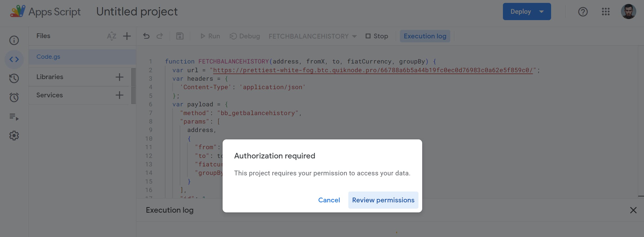Open the Executions list icon
Screen dimensions: 644x237
click(x=14, y=117)
